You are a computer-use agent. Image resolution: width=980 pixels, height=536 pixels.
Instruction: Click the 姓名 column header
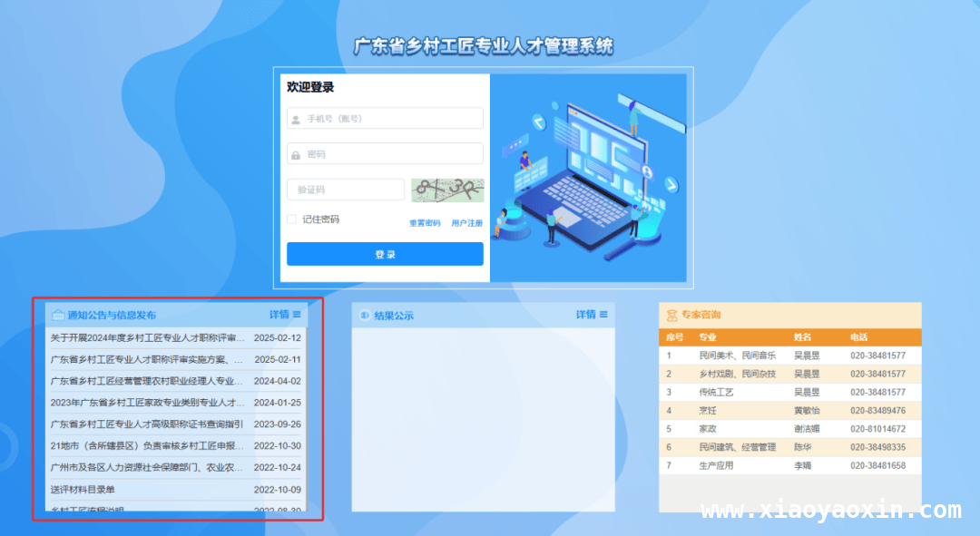pyautogui.click(x=802, y=337)
